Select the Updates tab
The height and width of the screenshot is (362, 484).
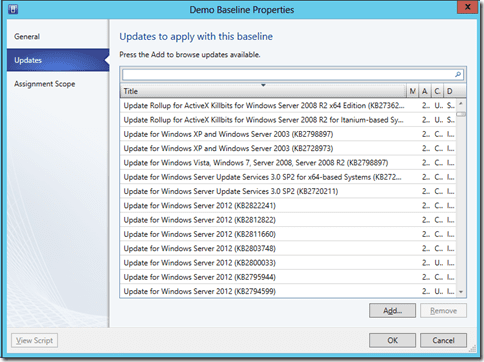point(58,60)
